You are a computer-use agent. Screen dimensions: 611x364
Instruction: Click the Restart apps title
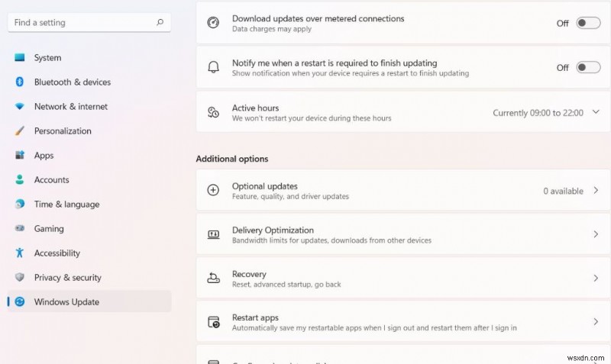[255, 317]
